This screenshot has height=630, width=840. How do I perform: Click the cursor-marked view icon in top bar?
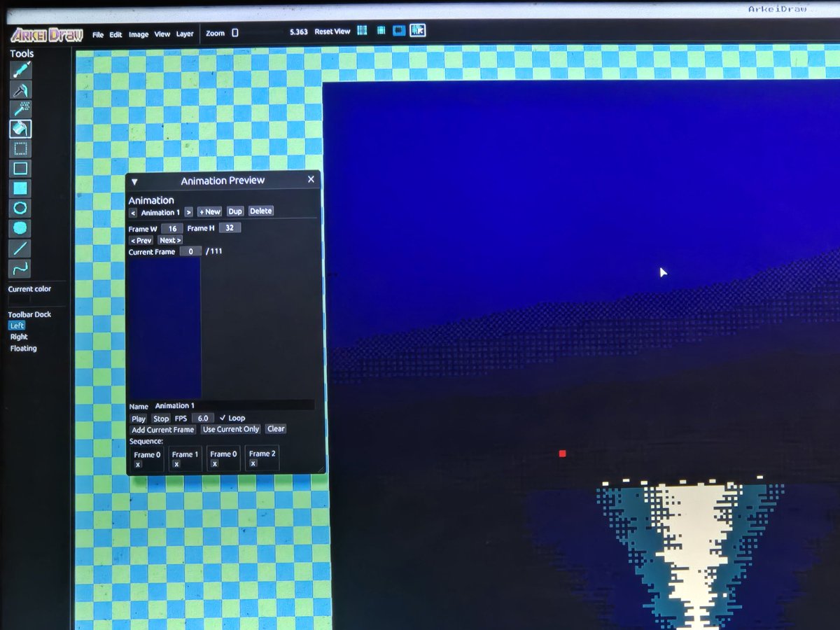pyautogui.click(x=418, y=31)
